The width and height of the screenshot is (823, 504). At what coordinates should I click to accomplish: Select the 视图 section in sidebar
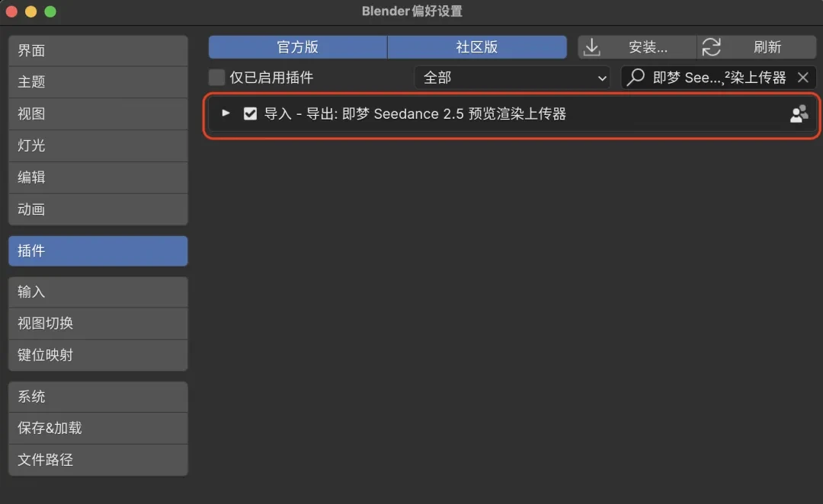[98, 113]
